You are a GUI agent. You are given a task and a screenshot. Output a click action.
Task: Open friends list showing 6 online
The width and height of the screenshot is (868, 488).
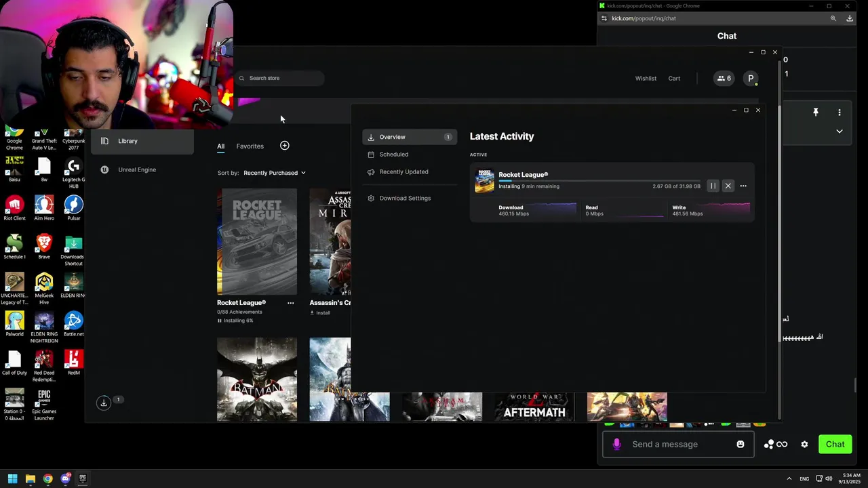[x=724, y=78]
